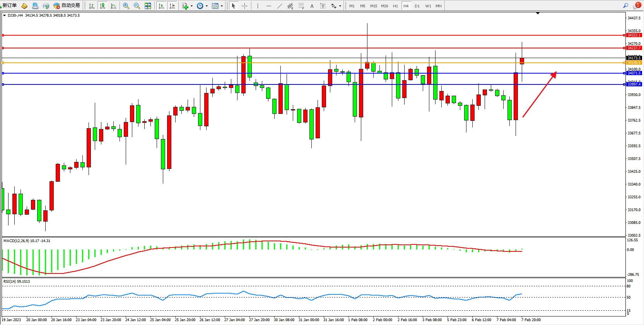Expand the periodicity clock dropdown arrow
Viewport: 644px width, 325px height.
tap(207, 6)
